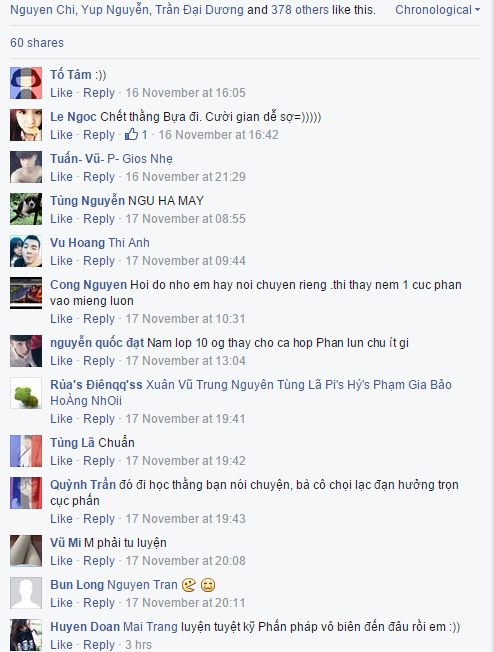
Task: View the 60 shares link
Action: 37,42
